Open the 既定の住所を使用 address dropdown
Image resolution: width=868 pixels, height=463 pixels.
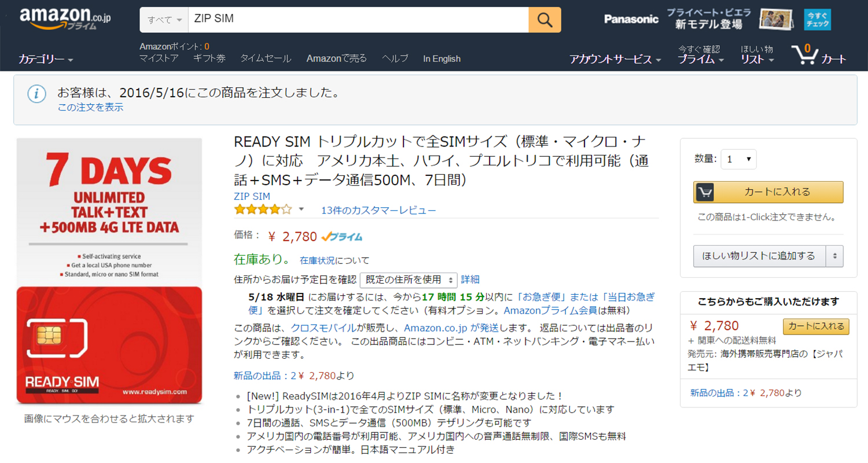[409, 280]
